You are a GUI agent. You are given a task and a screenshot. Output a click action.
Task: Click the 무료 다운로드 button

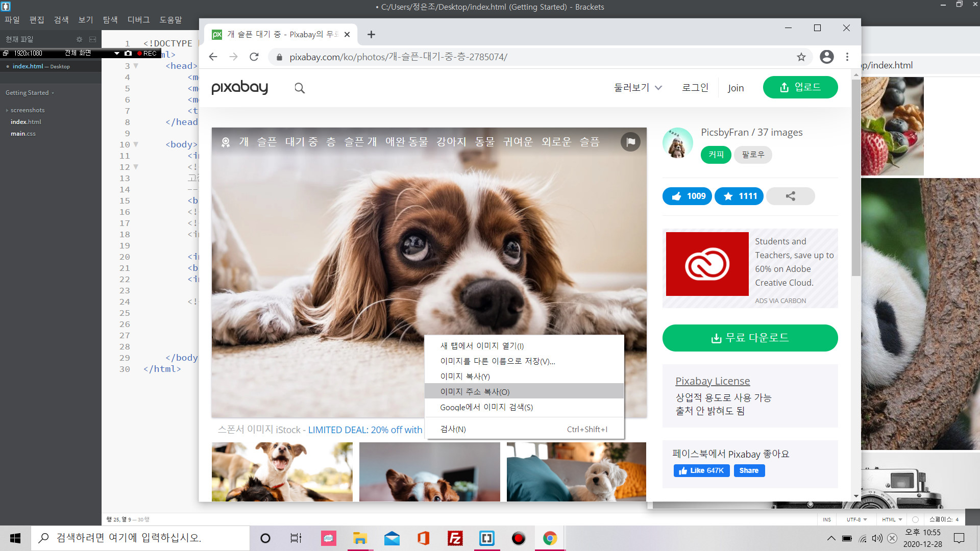[x=750, y=338]
